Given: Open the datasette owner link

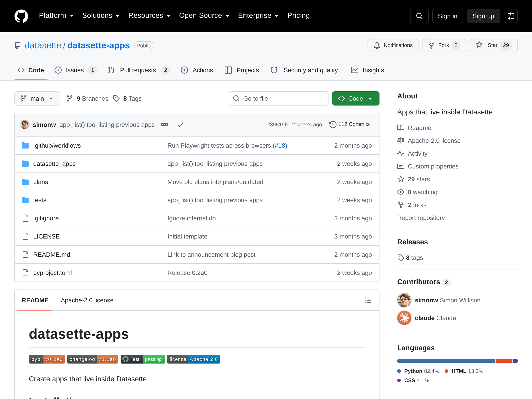Looking at the screenshot, I should point(43,45).
